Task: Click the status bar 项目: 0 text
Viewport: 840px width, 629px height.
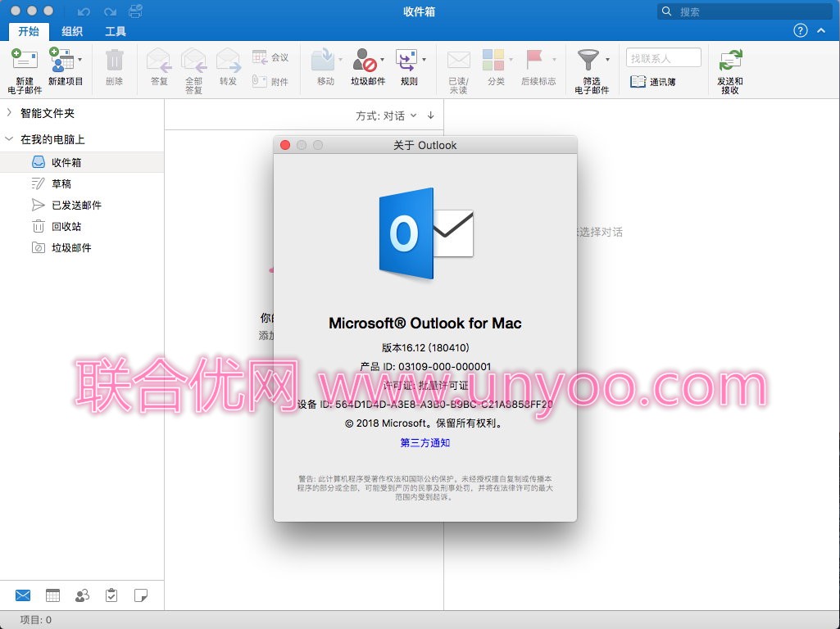Action: click(x=36, y=620)
